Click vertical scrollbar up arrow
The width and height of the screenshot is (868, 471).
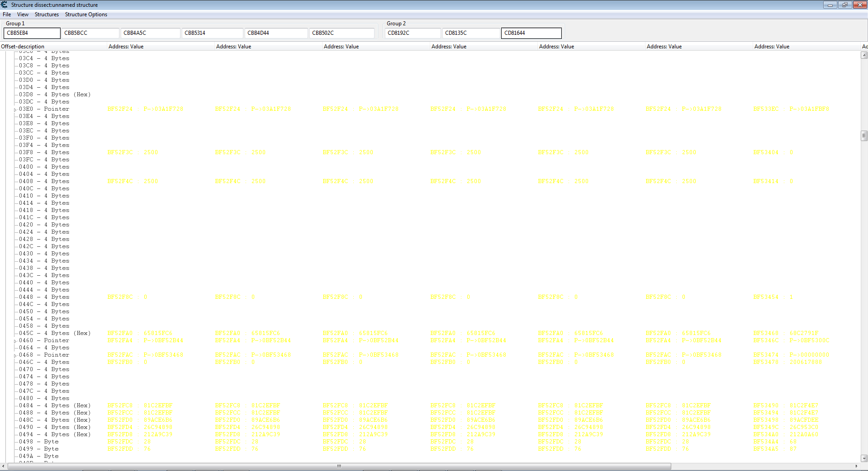[x=864, y=55]
